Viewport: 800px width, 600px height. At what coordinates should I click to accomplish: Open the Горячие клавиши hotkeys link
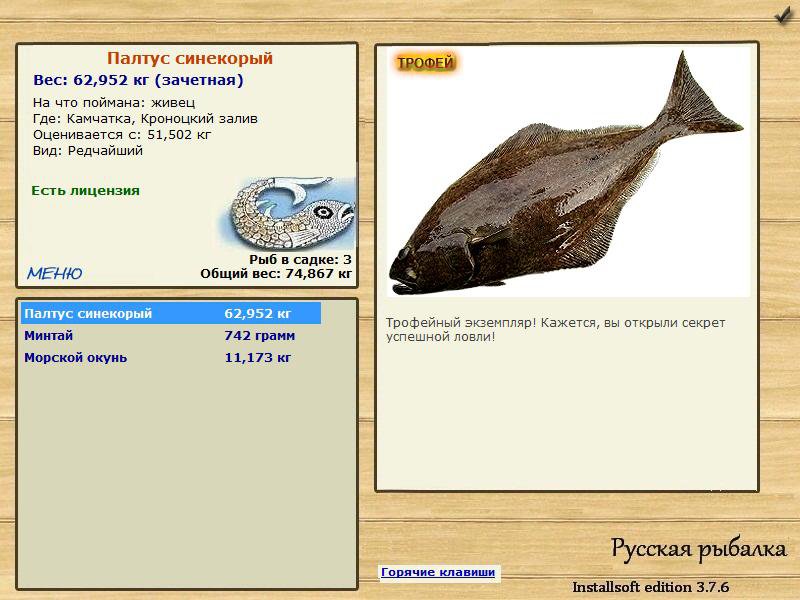point(438,572)
